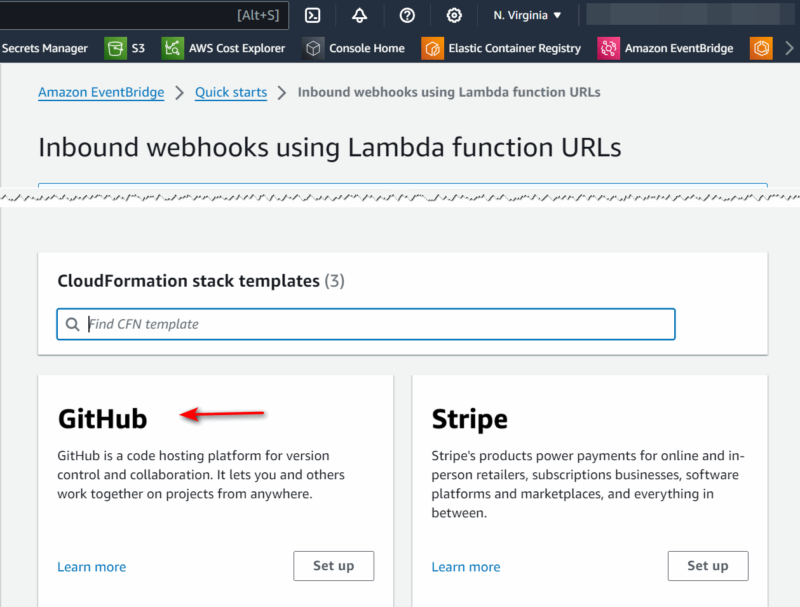Open Amazon EventBridge label in favorites bar
The image size is (800, 607).
[679, 48]
